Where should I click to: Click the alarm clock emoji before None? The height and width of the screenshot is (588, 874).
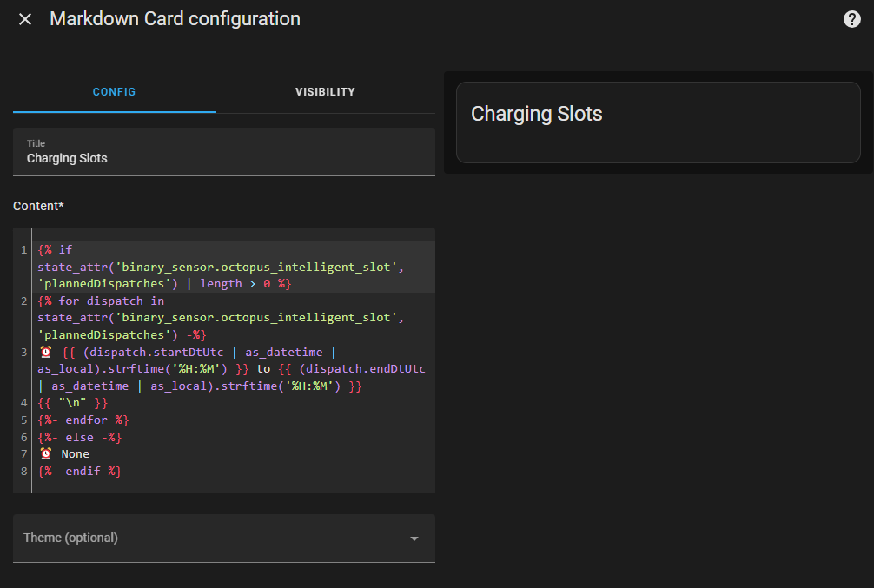pos(46,453)
